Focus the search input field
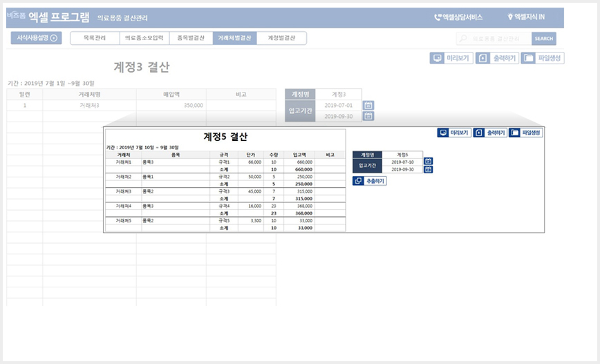Screen dimensions: 600x364 coord(494,38)
